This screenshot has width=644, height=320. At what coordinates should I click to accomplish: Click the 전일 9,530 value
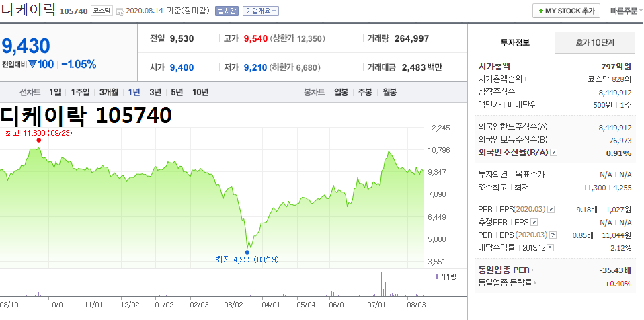(x=182, y=39)
